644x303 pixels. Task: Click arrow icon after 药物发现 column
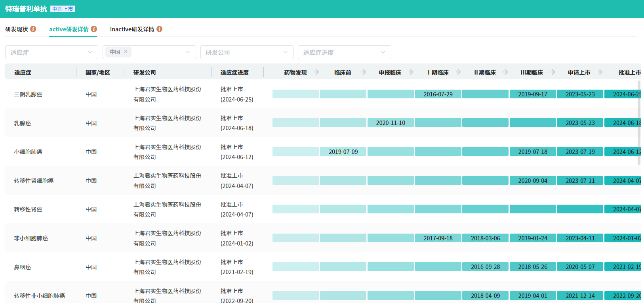[316, 72]
